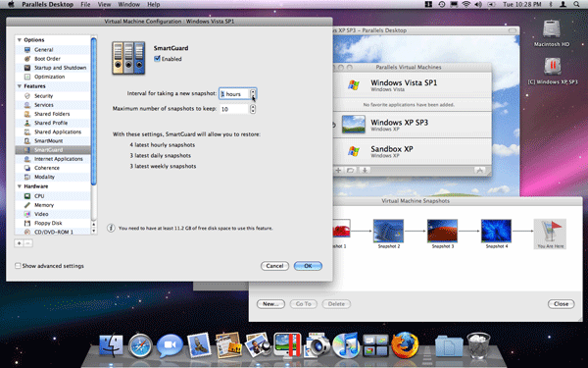Open Parallels Desktop icon in Dock
This screenshot has width=588, height=368.
pyautogui.click(x=287, y=344)
